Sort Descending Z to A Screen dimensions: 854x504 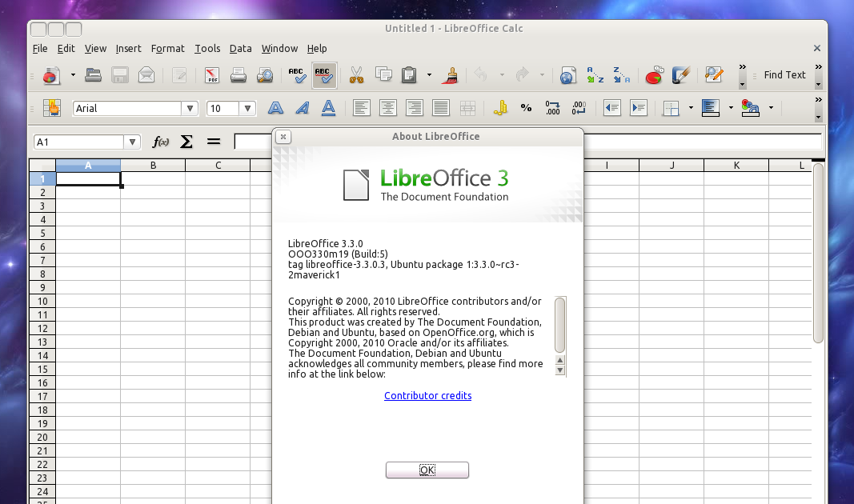coord(621,75)
